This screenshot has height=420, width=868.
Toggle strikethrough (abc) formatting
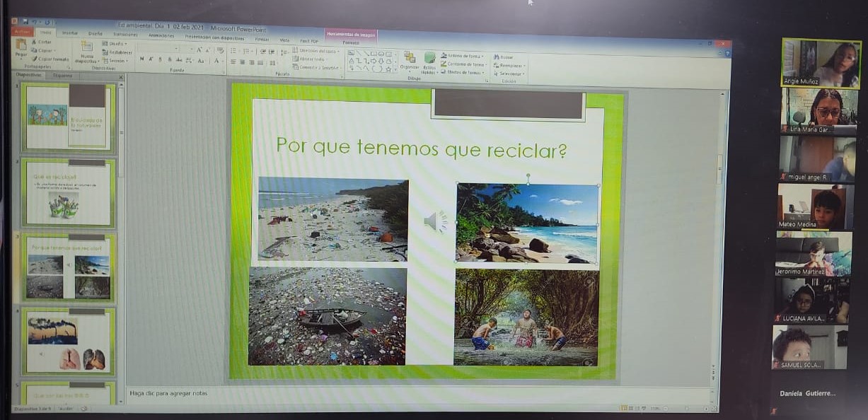tap(178, 60)
